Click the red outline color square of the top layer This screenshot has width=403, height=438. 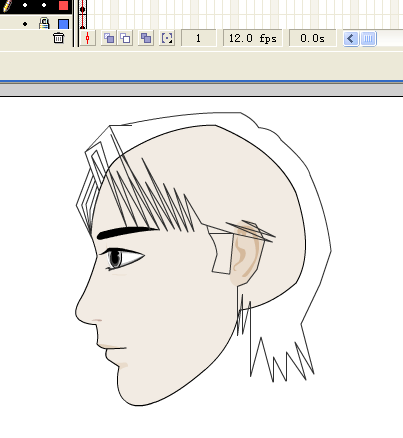63,5
